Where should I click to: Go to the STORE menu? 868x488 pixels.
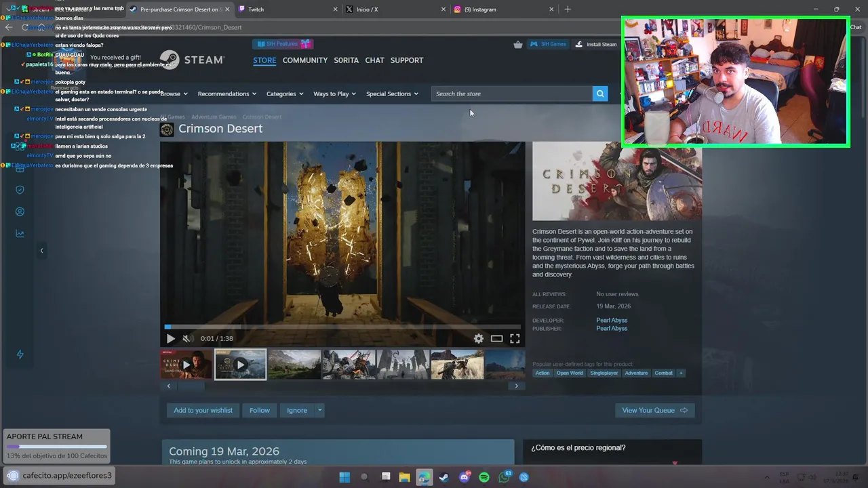[264, 60]
